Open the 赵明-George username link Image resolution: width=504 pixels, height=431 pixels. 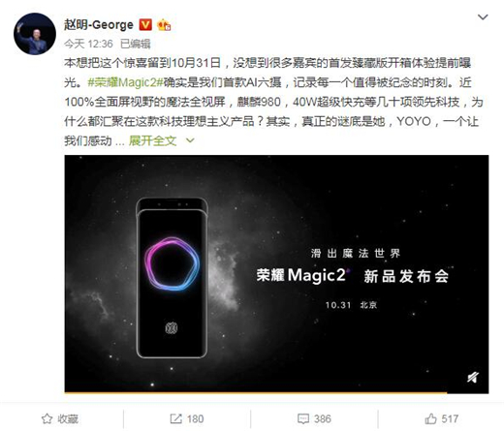pos(99,24)
